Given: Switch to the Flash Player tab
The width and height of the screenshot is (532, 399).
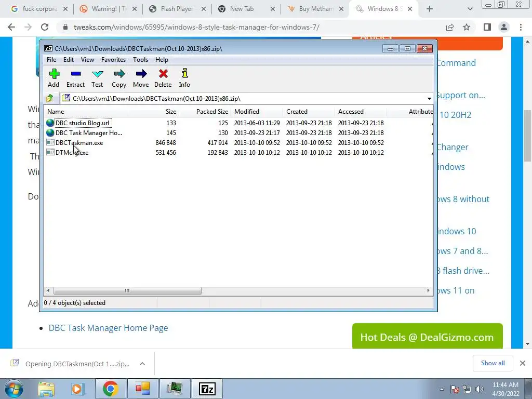Looking at the screenshot, I should [177, 9].
